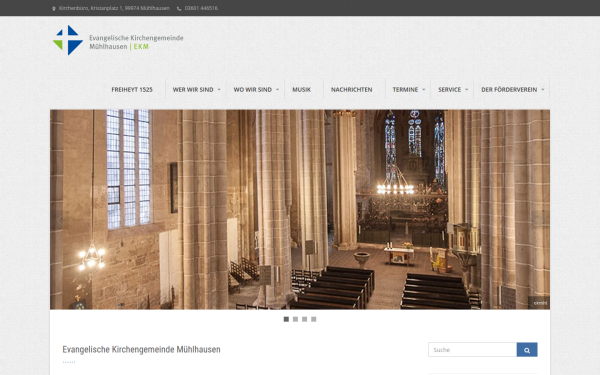Open the WO WIR SIND menu label

(253, 90)
